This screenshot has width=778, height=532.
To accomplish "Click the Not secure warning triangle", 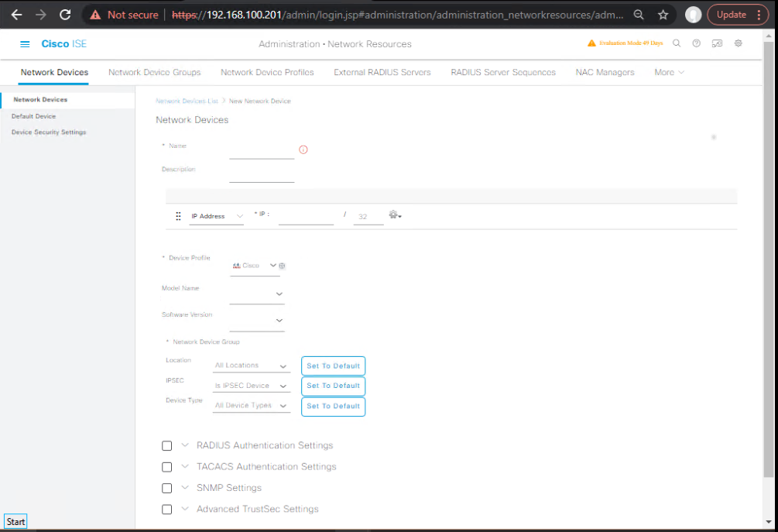I will (x=95, y=15).
